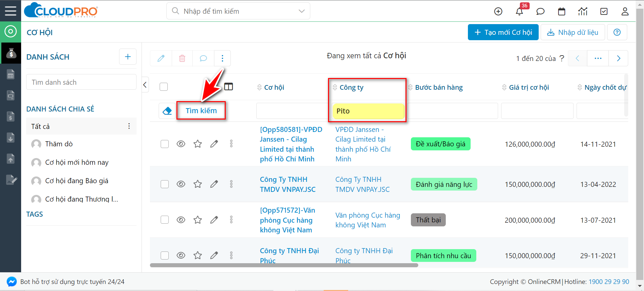This screenshot has width=644, height=291.
Task: Click eye preview icon for VPĐD Janssen row
Action: (181, 144)
